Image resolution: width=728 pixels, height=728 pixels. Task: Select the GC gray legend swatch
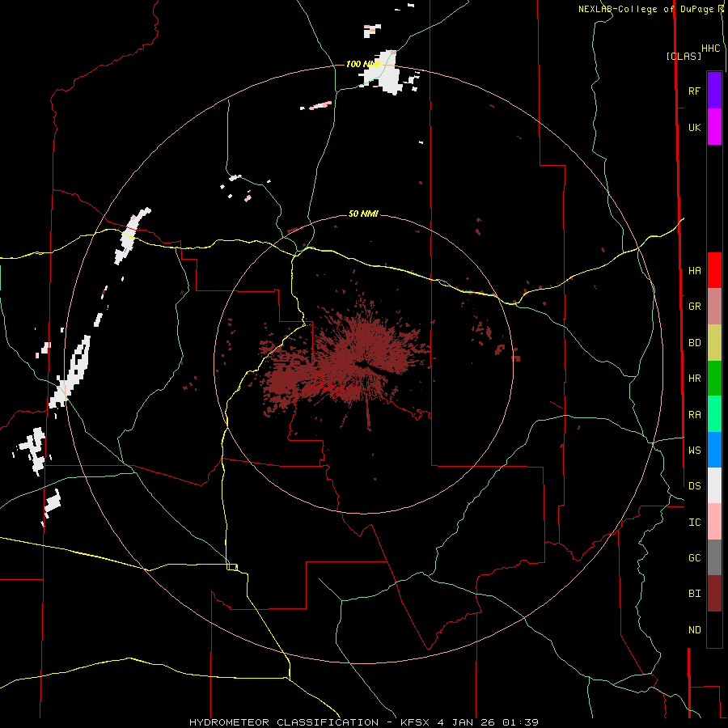click(x=714, y=557)
